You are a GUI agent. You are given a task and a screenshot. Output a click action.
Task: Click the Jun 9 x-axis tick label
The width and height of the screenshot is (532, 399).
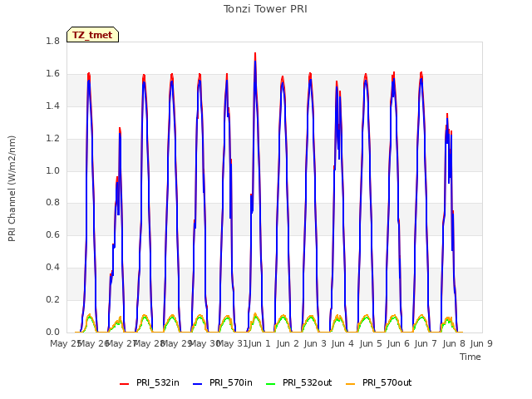click(481, 343)
